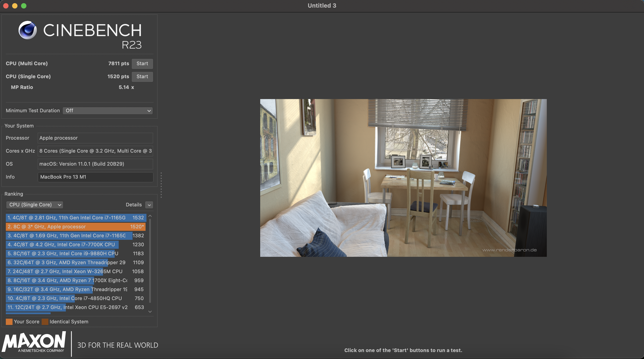The height and width of the screenshot is (359, 644).
Task: Select the Apple processor ranking entry
Action: (x=75, y=227)
